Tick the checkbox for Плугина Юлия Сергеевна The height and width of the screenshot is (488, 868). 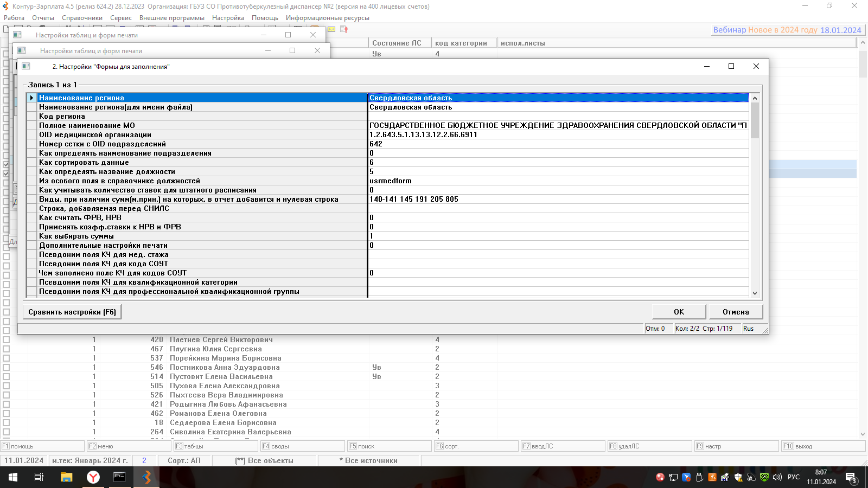coord(7,349)
